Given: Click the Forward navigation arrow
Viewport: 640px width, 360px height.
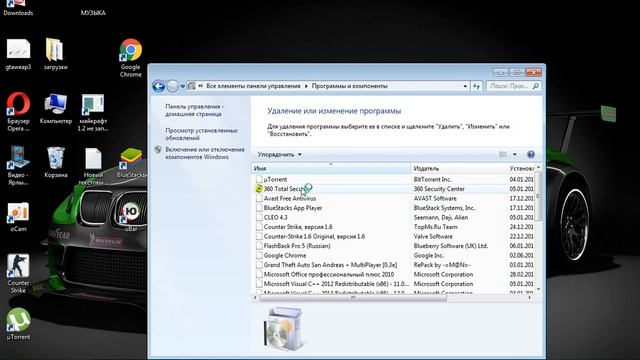Looking at the screenshot, I should (173, 86).
